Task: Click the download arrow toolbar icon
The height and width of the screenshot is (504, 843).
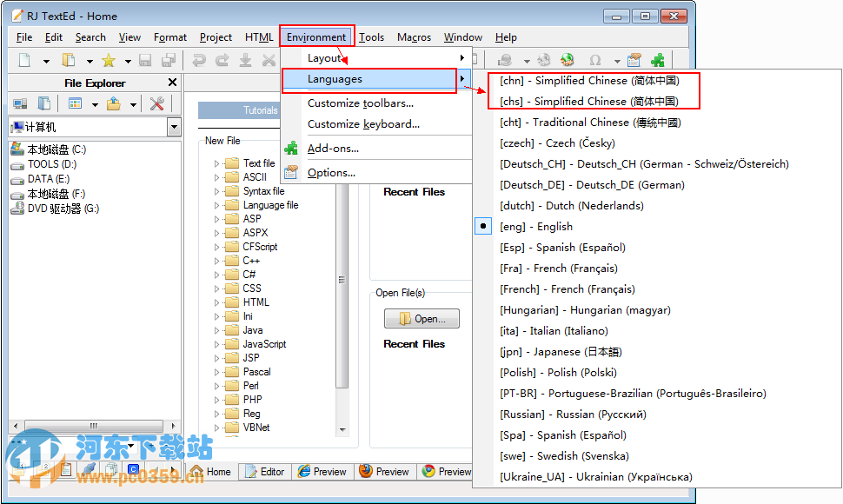Action: (x=246, y=60)
